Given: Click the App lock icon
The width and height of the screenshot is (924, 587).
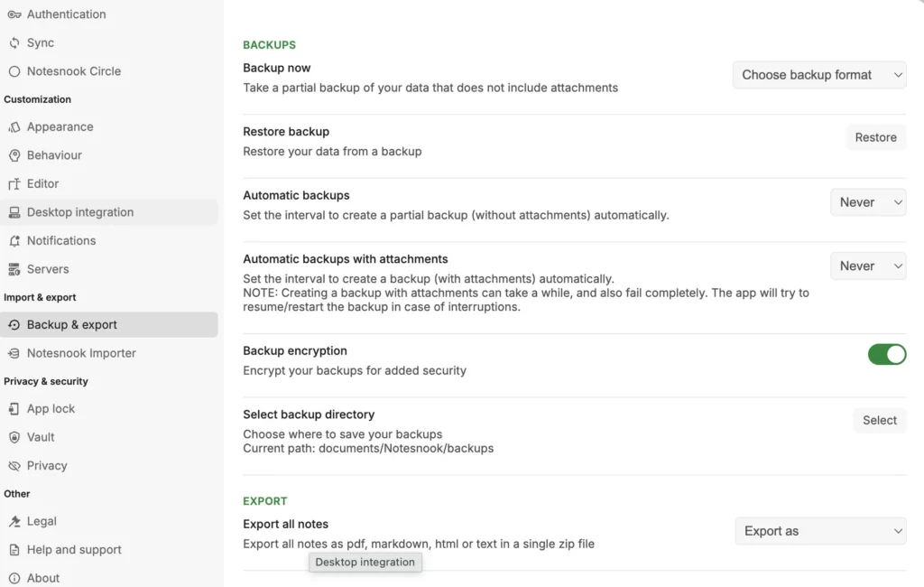Looking at the screenshot, I should click(14, 409).
